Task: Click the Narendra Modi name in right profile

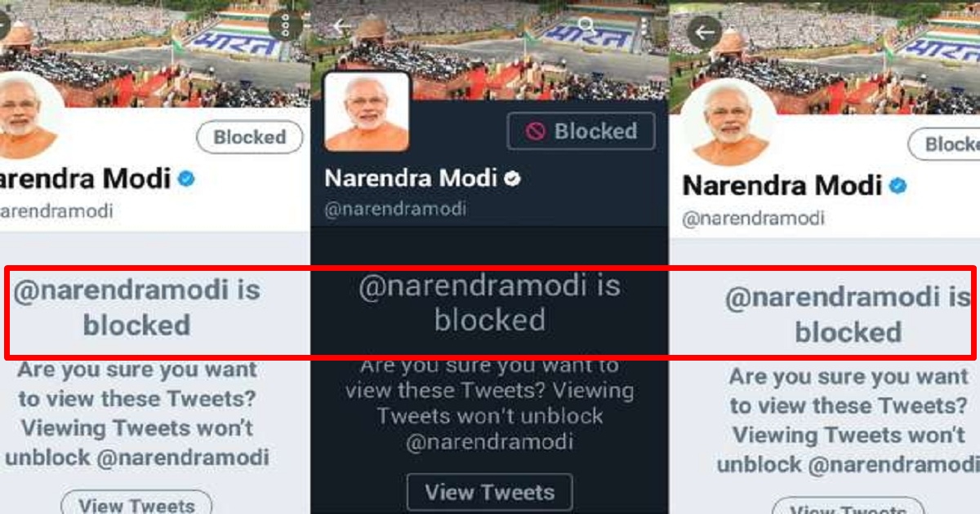Action: point(782,186)
